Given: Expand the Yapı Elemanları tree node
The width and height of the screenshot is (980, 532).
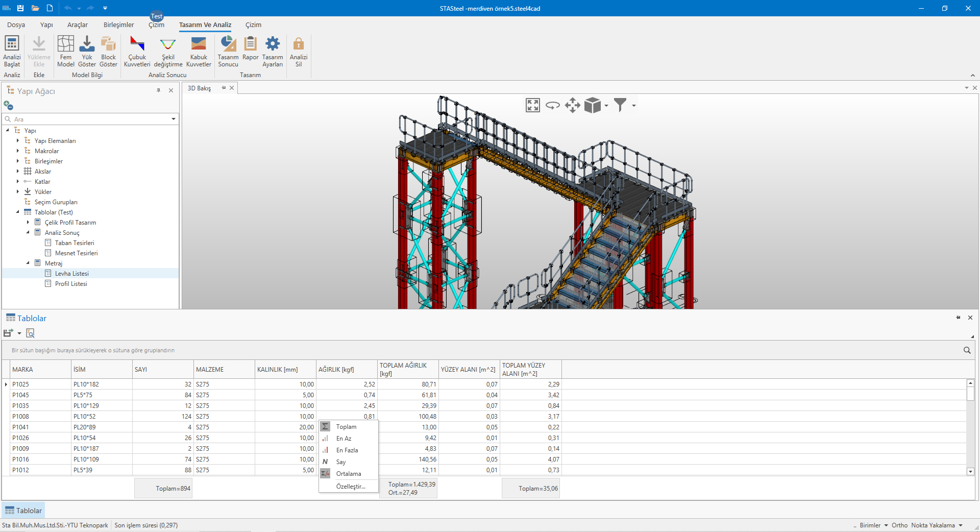Looking at the screenshot, I should (x=18, y=141).
